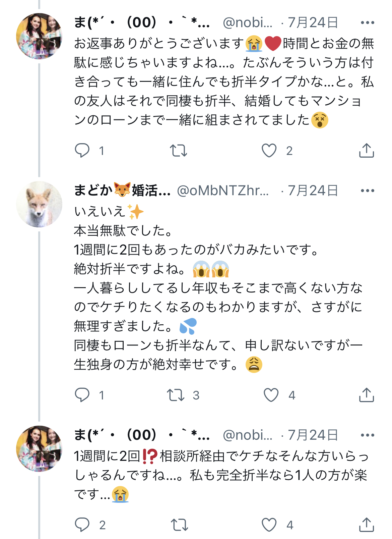Viewport: 392px width, 539px height.
Task: Open the 7月24日 timestamp on まどか's tweet
Action: [313, 191]
